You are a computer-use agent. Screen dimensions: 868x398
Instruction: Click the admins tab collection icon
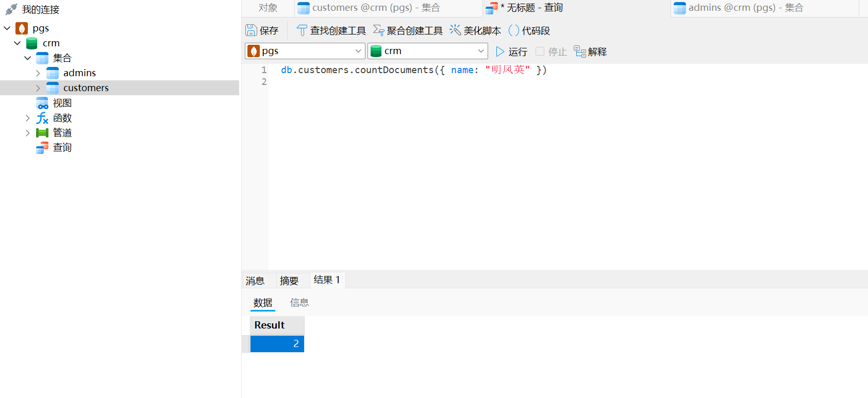point(680,8)
